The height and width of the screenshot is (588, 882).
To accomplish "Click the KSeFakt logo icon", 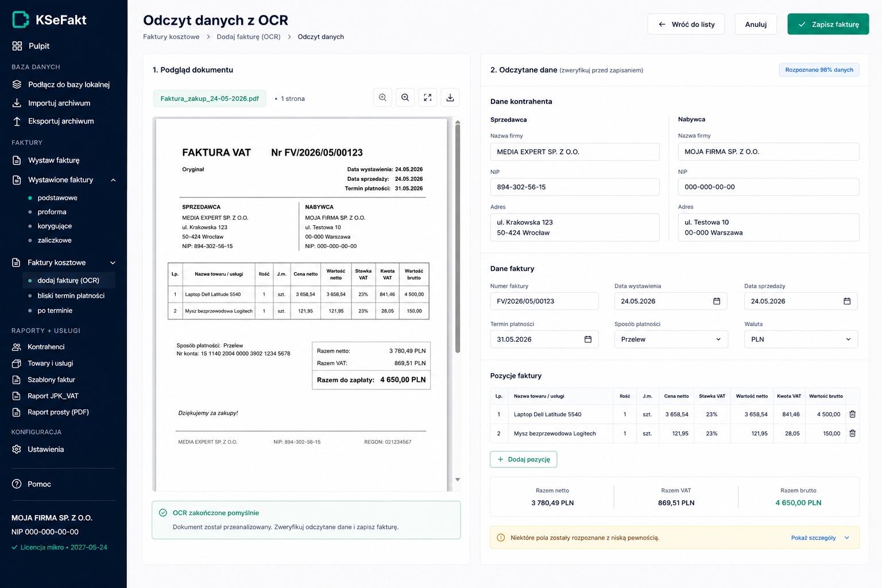I will 21,20.
